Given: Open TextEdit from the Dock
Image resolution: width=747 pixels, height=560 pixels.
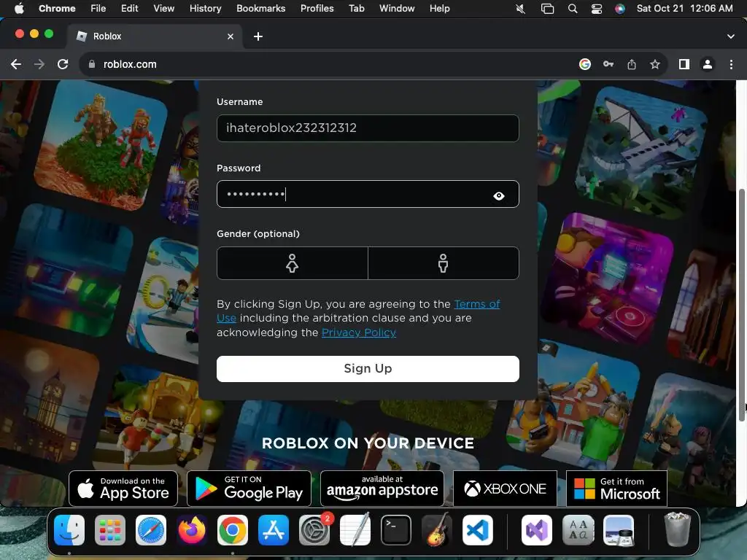Looking at the screenshot, I should click(x=355, y=530).
